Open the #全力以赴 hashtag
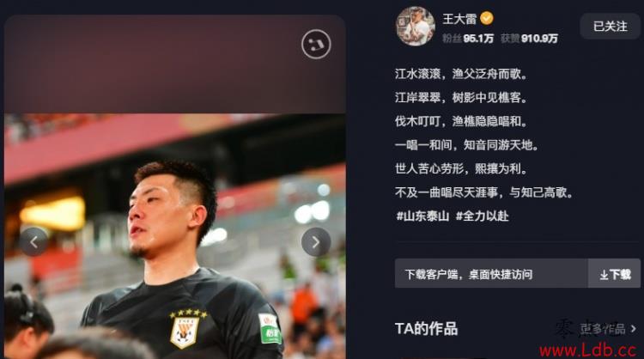 [483, 216]
